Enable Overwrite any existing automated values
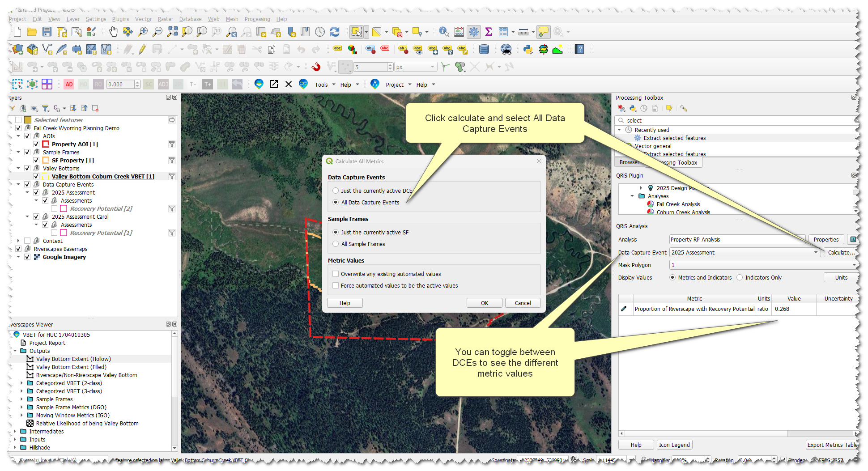 tap(336, 274)
